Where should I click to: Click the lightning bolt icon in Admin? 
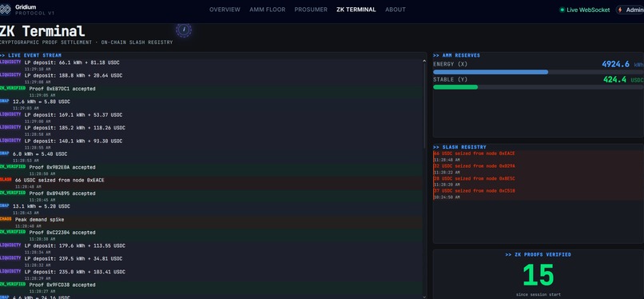(x=620, y=10)
